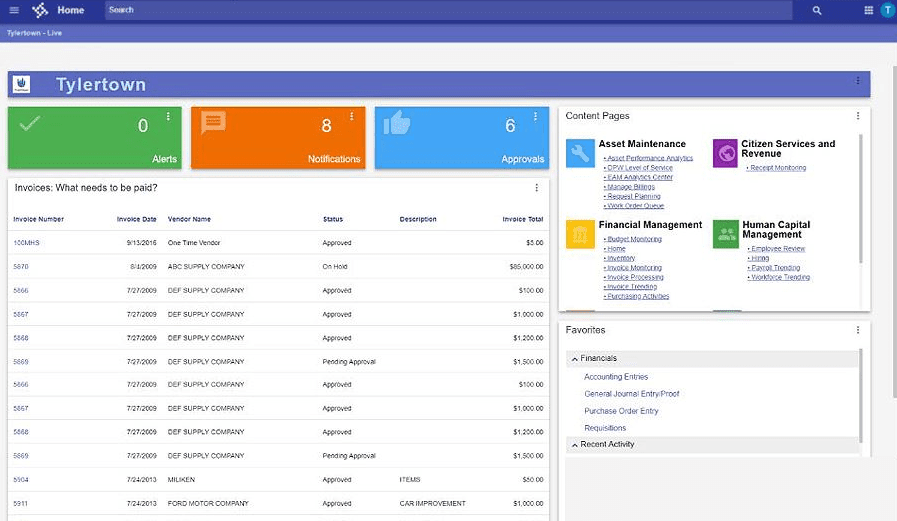Open the hamburger navigation menu
The width and height of the screenshot is (897, 521).
point(14,10)
